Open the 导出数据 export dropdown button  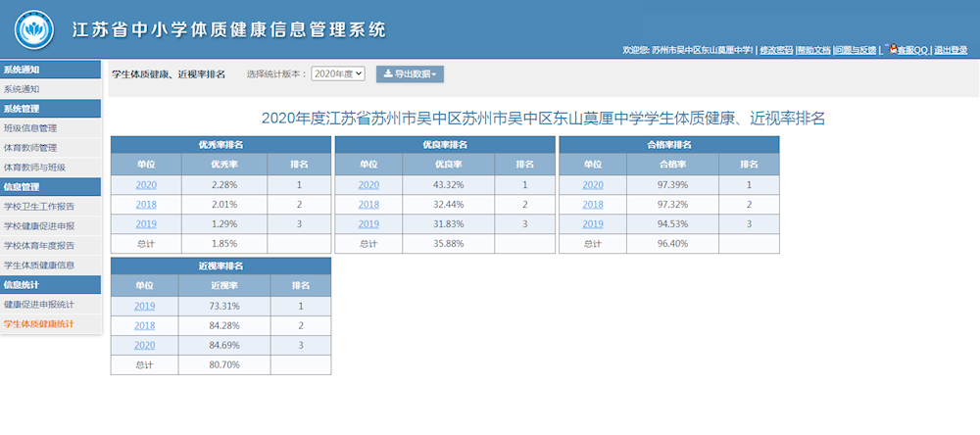click(410, 73)
